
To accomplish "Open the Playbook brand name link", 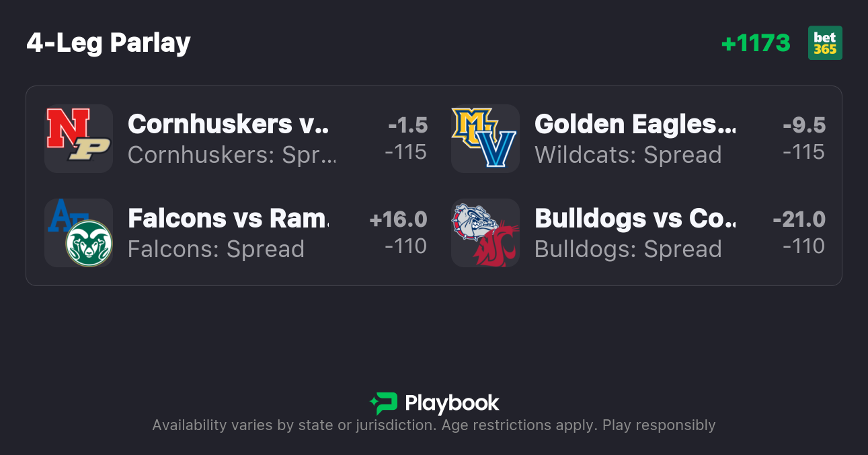I will (452, 403).
